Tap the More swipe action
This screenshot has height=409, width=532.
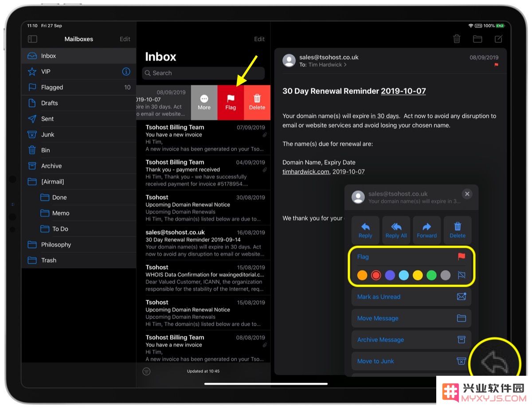pos(204,102)
